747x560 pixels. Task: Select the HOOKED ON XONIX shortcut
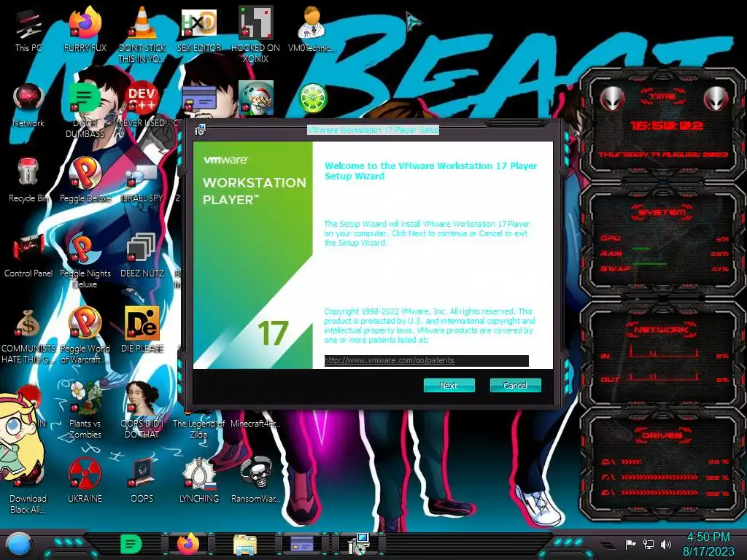pyautogui.click(x=256, y=35)
